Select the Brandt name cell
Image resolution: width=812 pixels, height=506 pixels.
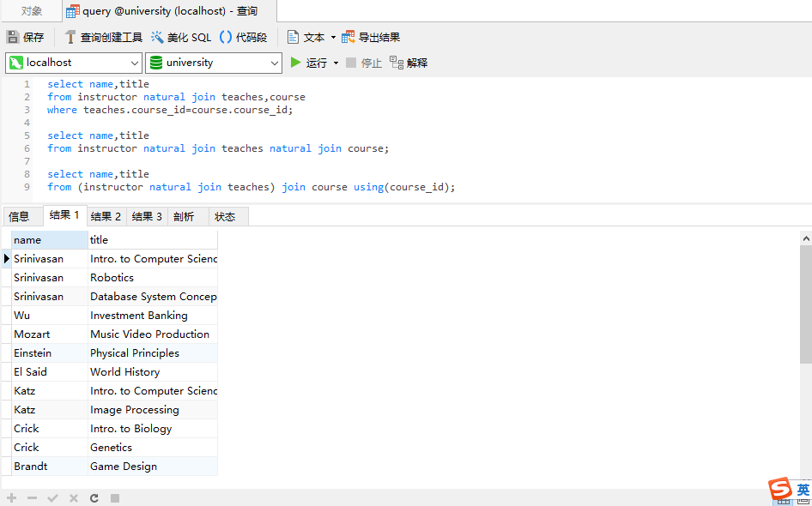[x=50, y=467]
